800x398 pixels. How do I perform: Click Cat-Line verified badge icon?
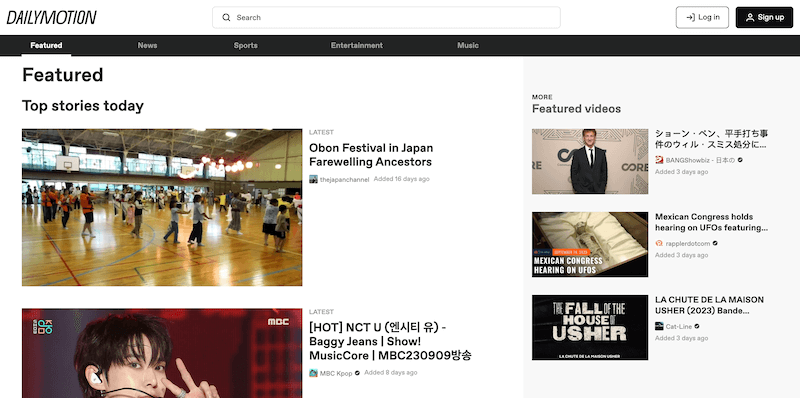(697, 326)
